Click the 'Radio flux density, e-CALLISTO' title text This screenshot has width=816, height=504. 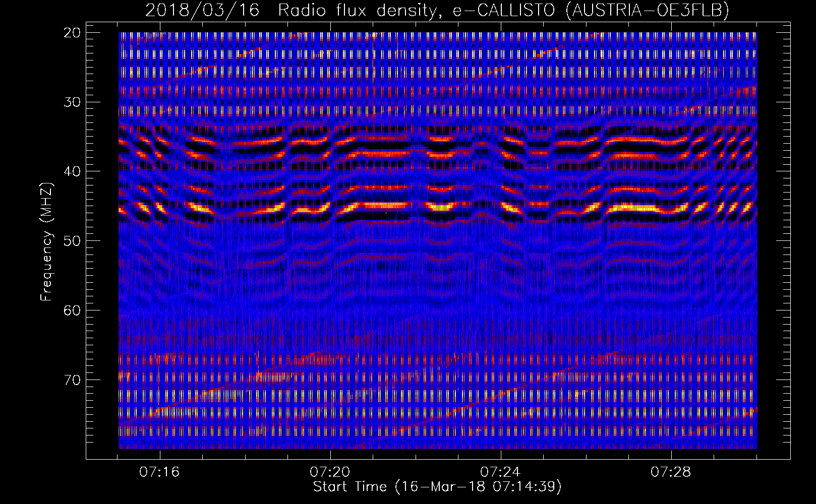[417, 10]
